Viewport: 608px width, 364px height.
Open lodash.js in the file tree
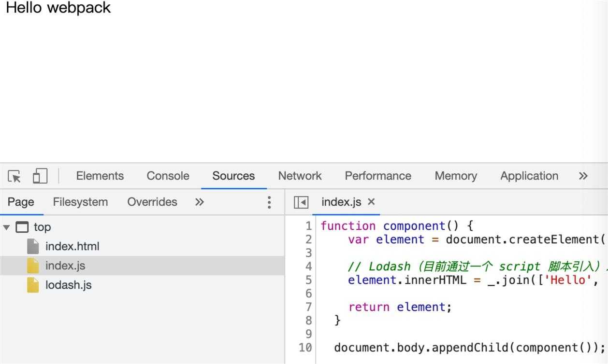click(69, 285)
